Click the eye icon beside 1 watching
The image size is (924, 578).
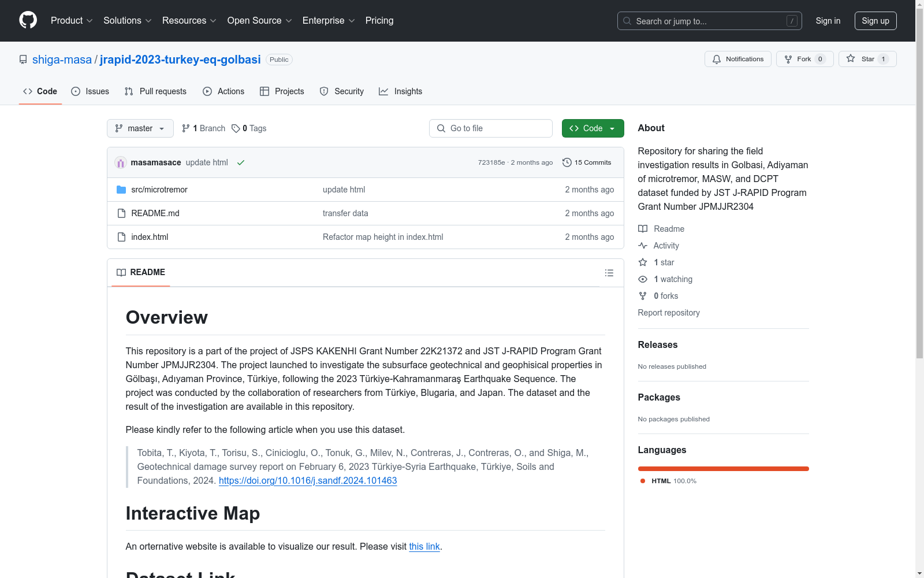point(643,279)
